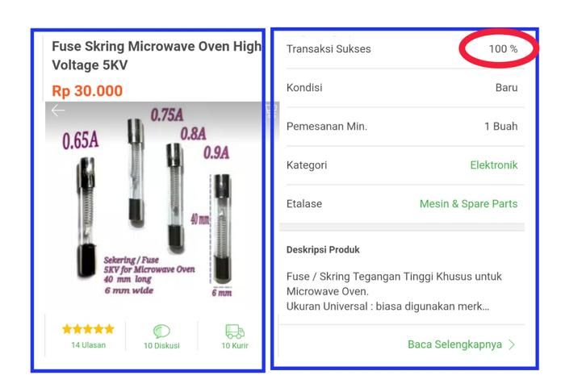The width and height of the screenshot is (565, 392).
Task: Tap the five-star rating icons
Action: 88,328
